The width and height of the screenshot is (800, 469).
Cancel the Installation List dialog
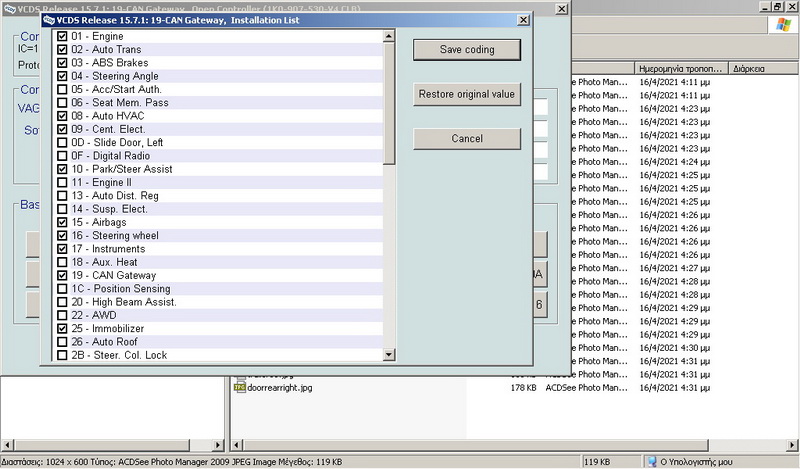(467, 138)
